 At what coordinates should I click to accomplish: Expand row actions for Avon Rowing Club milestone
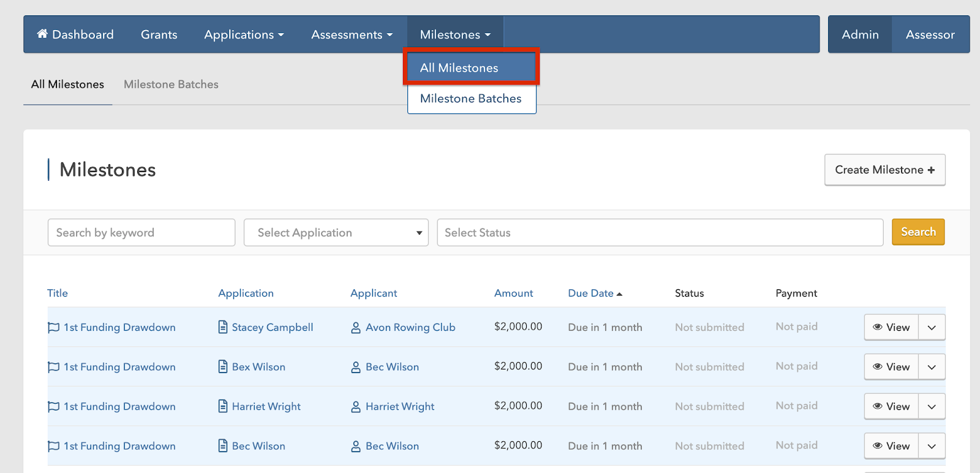932,328
